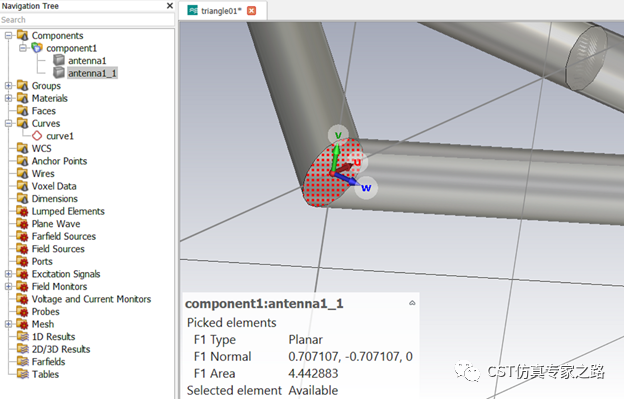Expand the Materials folder

[8, 98]
